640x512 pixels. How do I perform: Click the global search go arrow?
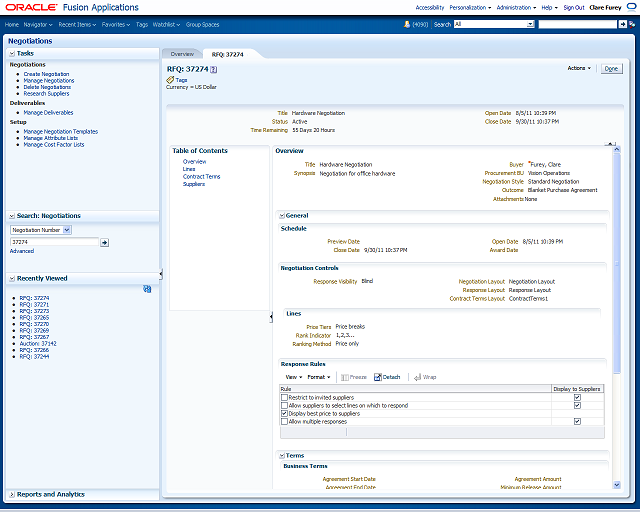(622, 24)
